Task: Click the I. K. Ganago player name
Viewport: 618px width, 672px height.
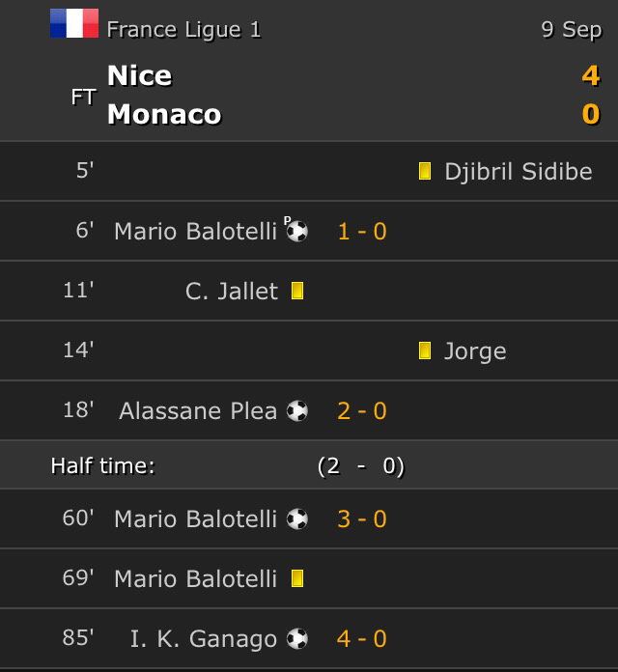Action: tap(204, 639)
